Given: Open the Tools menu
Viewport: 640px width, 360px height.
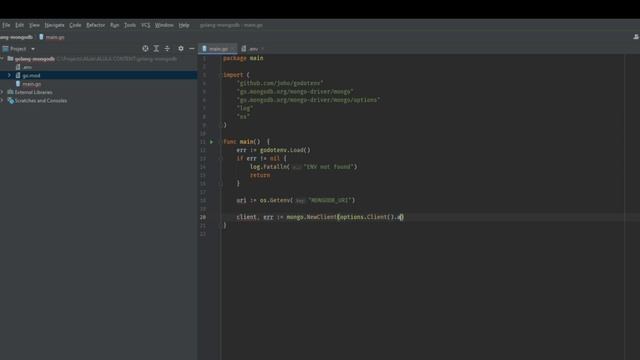Looking at the screenshot, I should tap(130, 25).
